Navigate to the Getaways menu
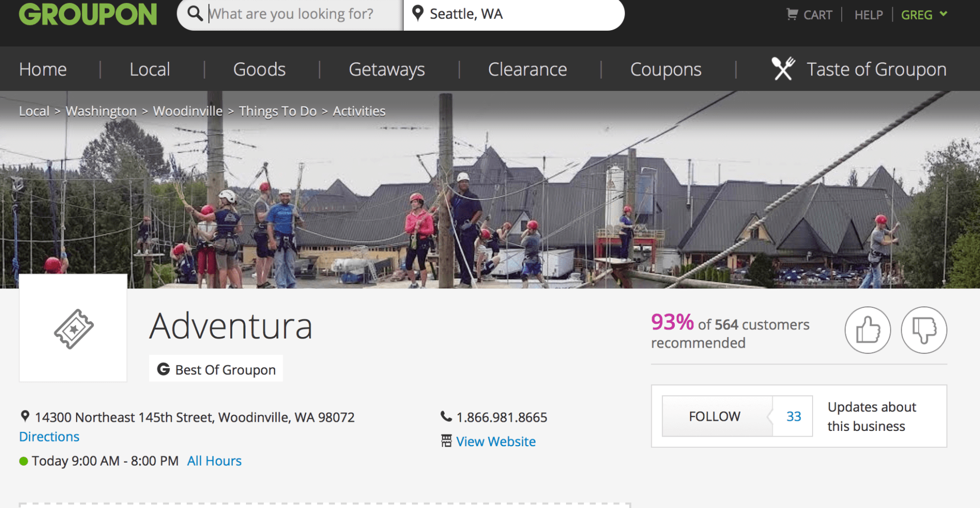This screenshot has width=980, height=508. tap(386, 69)
